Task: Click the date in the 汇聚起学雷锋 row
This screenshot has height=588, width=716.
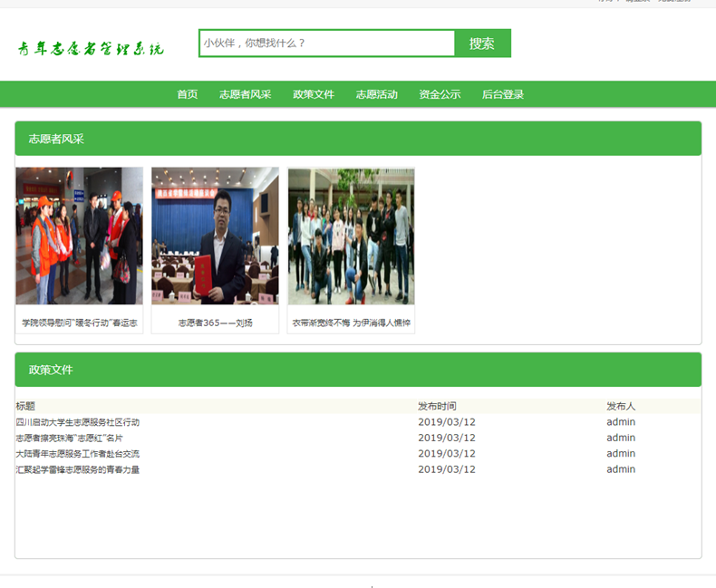Action: coord(447,469)
